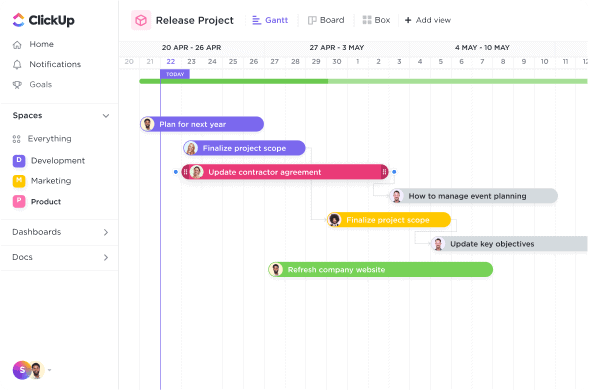589x391 pixels.
Task: Switch to the Board view tab
Action: [326, 20]
